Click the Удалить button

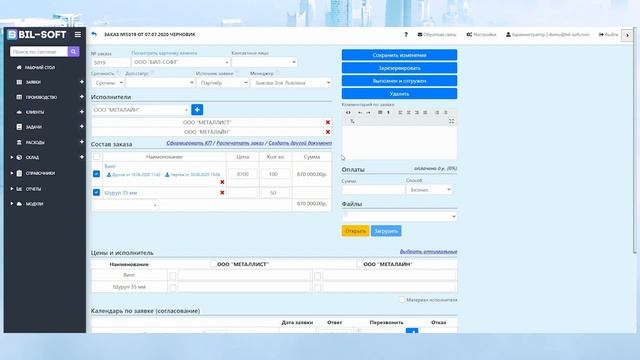pos(399,94)
